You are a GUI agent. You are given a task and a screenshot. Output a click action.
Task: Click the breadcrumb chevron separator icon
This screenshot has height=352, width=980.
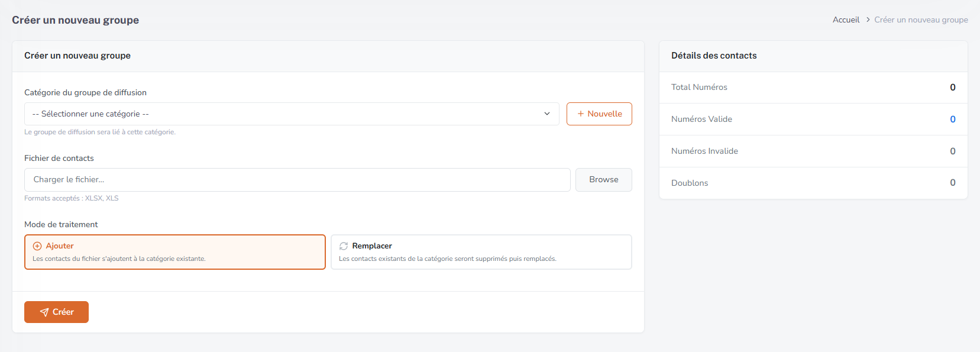point(868,20)
